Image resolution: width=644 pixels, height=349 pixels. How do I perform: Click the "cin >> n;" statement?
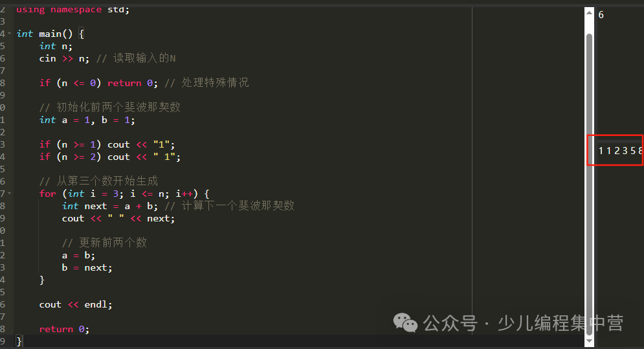tap(64, 58)
